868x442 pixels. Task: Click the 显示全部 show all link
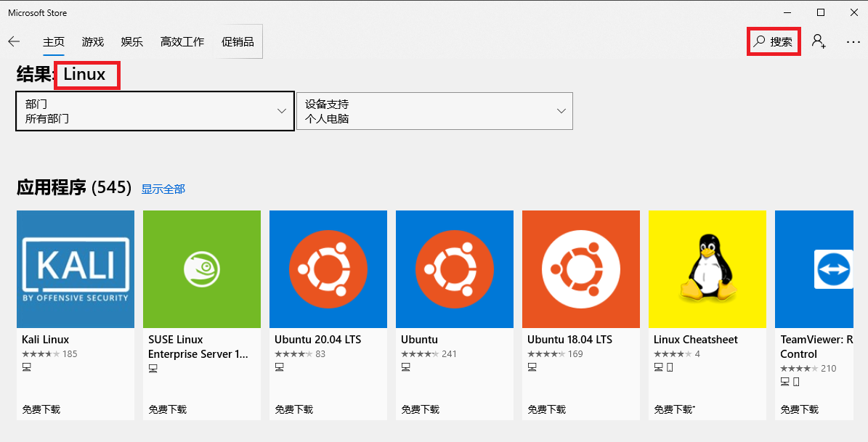[x=163, y=189]
